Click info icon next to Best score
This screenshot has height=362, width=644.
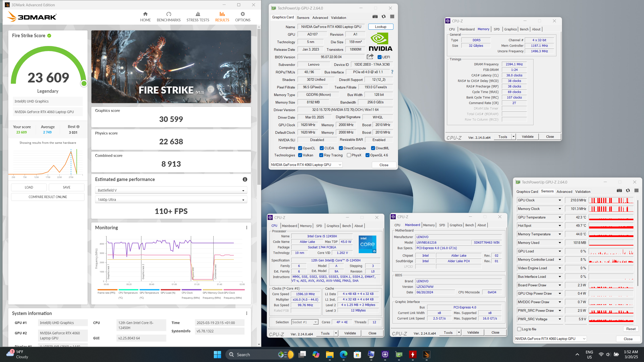78,127
